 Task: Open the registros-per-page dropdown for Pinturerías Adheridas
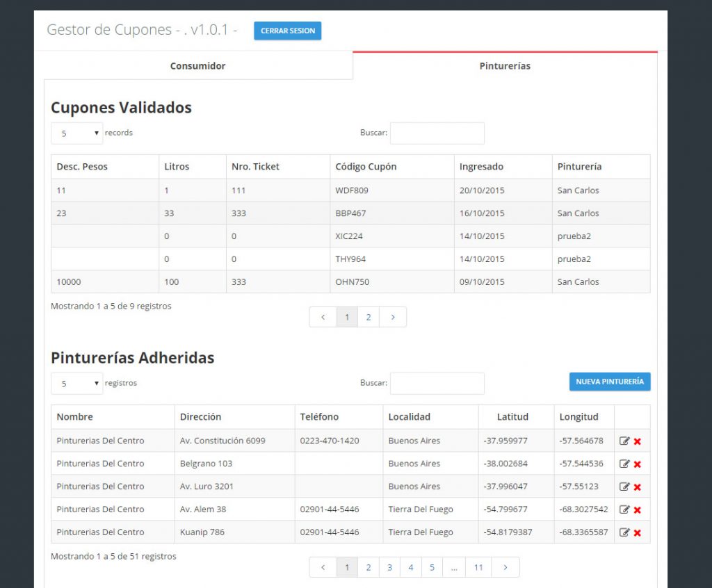(76, 383)
